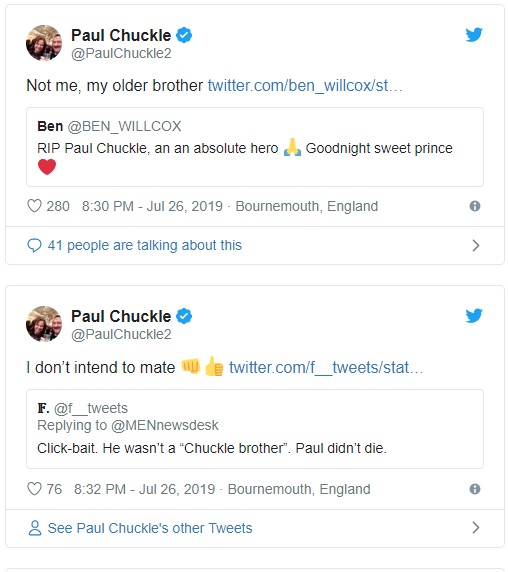The image size is (508, 572).
Task: Open the twitter.com/ben_willcox/st… link
Action: pos(305,86)
